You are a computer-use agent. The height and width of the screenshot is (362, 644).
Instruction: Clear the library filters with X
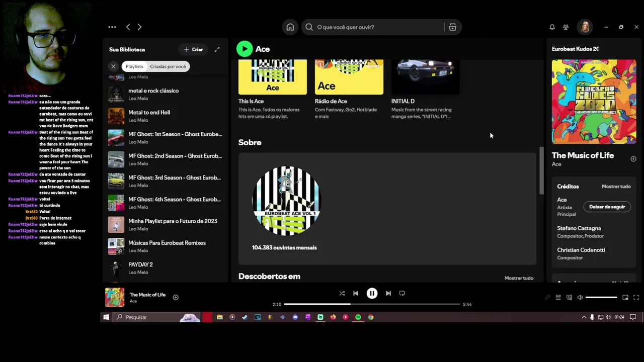113,66
